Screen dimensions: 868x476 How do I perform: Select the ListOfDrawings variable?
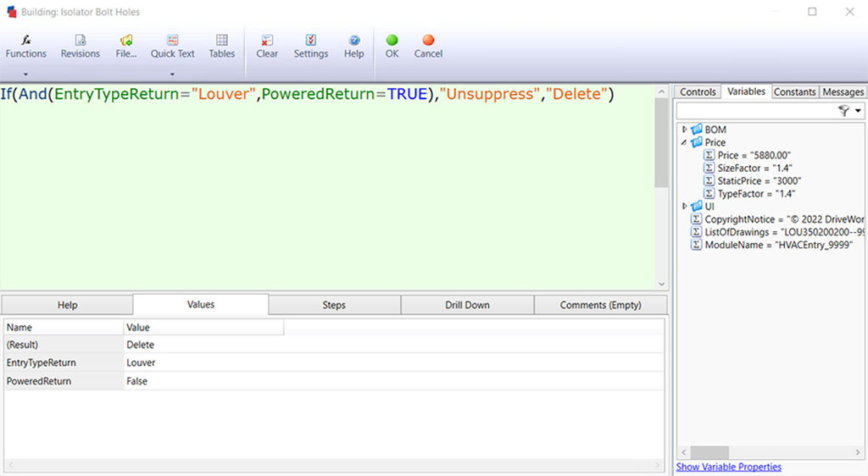[x=777, y=232]
